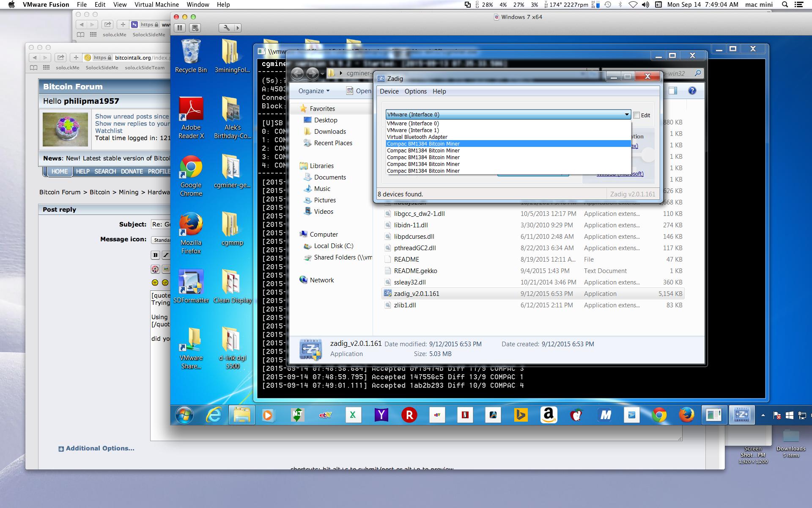This screenshot has height=508, width=812.
Task: Open Zadig Options menu
Action: click(x=415, y=91)
